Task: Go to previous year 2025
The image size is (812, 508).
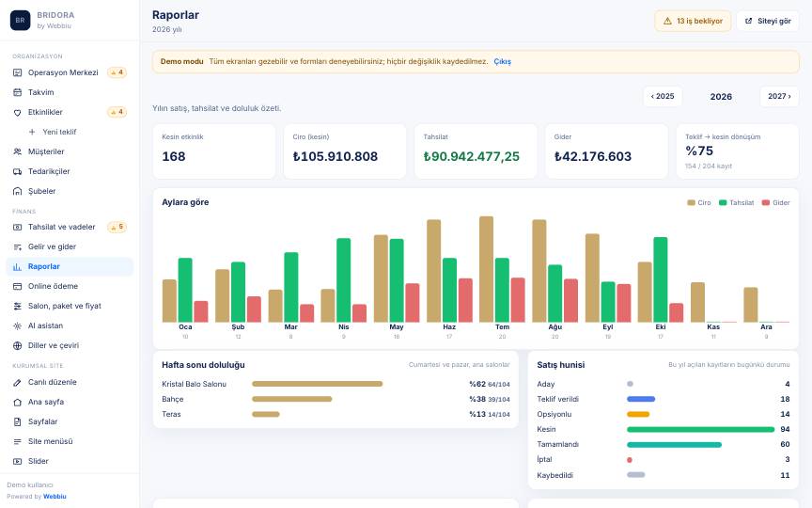Action: point(663,96)
